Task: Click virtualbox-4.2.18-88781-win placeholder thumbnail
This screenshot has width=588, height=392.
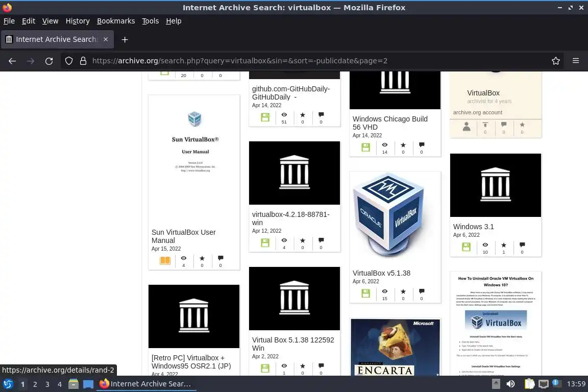Action: (x=295, y=173)
